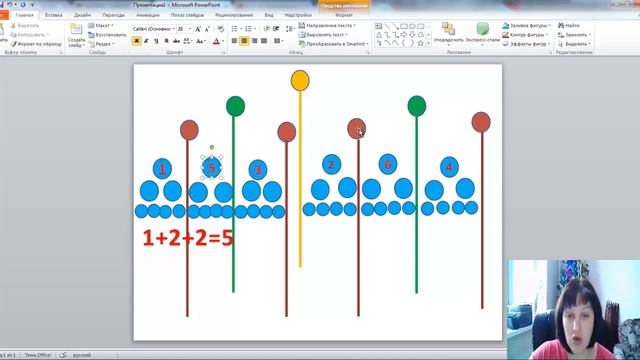Open the font size dropdown
The width and height of the screenshot is (640, 360).
tap(190, 29)
